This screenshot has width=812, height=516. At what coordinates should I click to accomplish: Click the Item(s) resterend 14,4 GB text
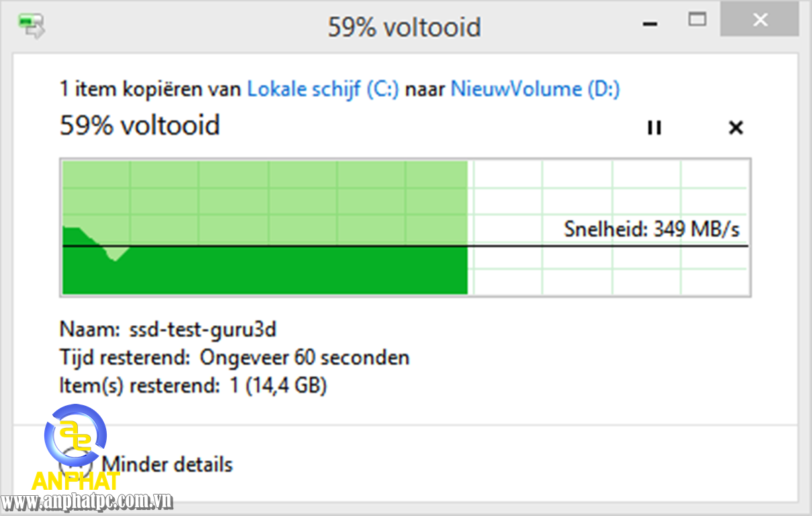[x=193, y=386]
